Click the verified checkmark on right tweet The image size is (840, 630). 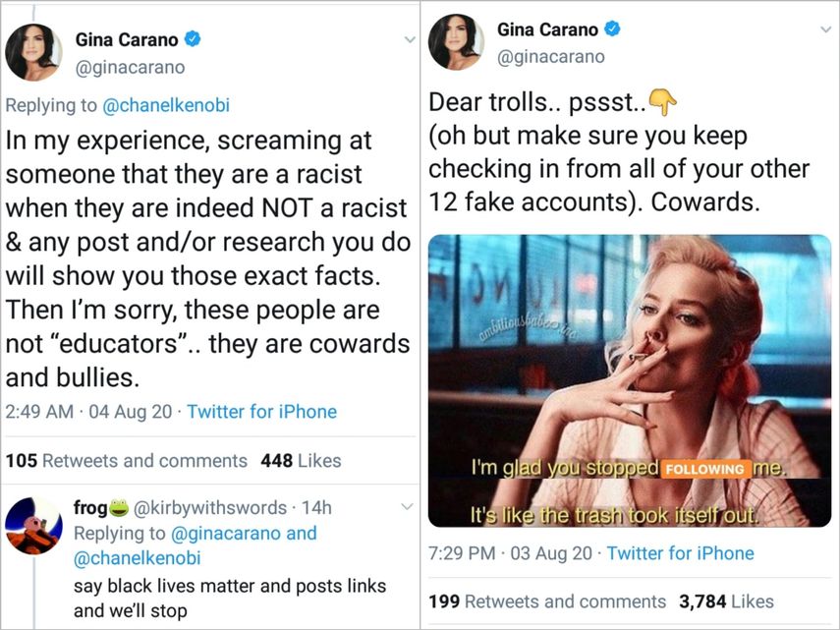[x=615, y=29]
